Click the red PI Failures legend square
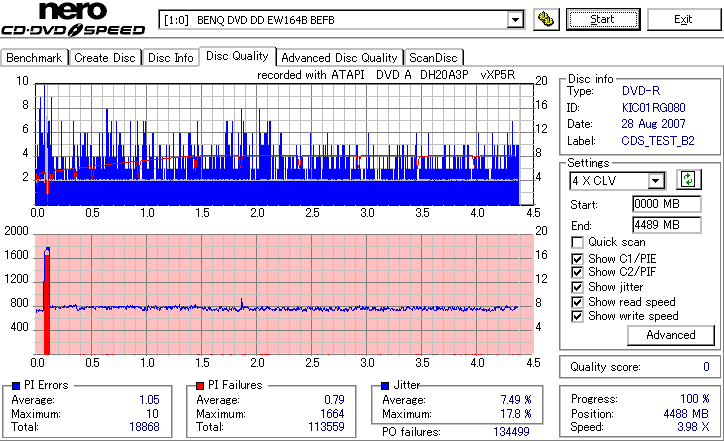 click(x=200, y=386)
